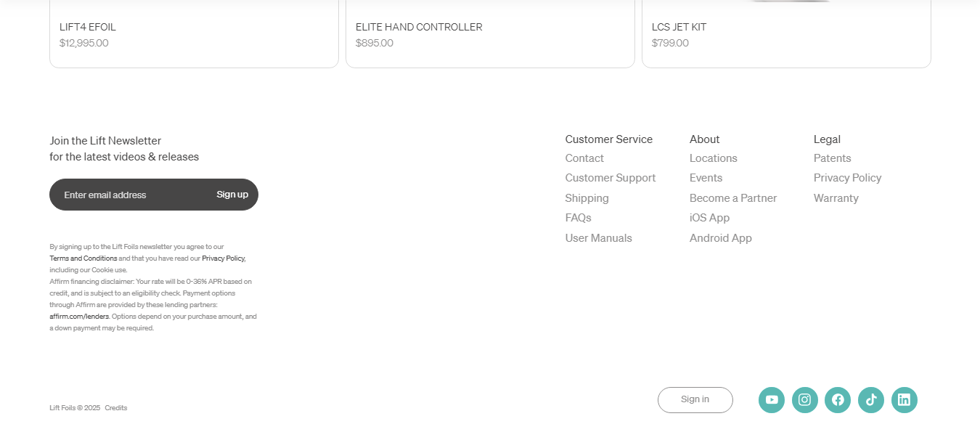Click the Lift Foils © 2025 text

[75, 408]
